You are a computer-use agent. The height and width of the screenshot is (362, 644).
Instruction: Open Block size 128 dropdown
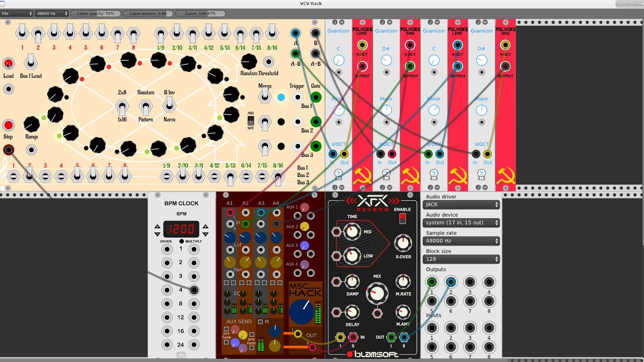click(462, 259)
